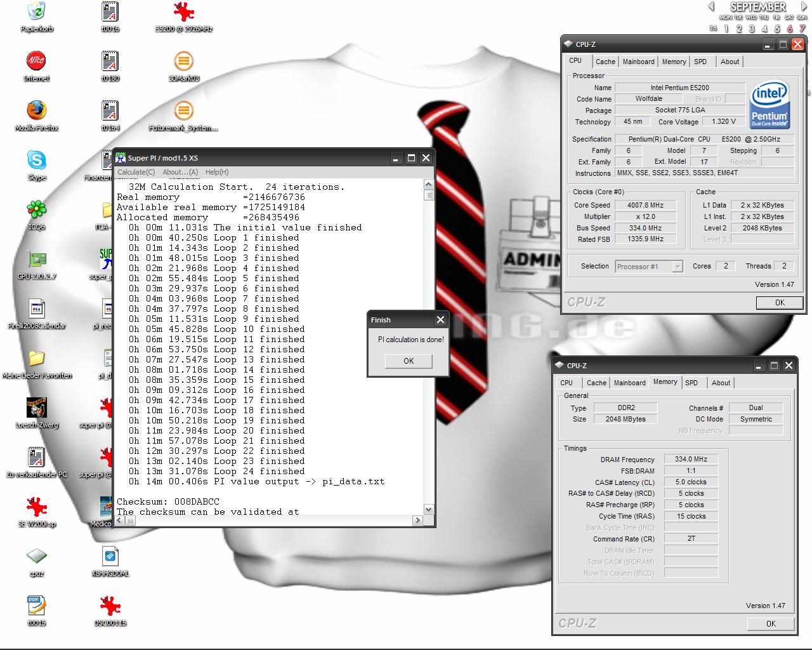The height and width of the screenshot is (650, 812).
Task: Click OK in bottom CPU-Z Memory window
Action: click(771, 623)
